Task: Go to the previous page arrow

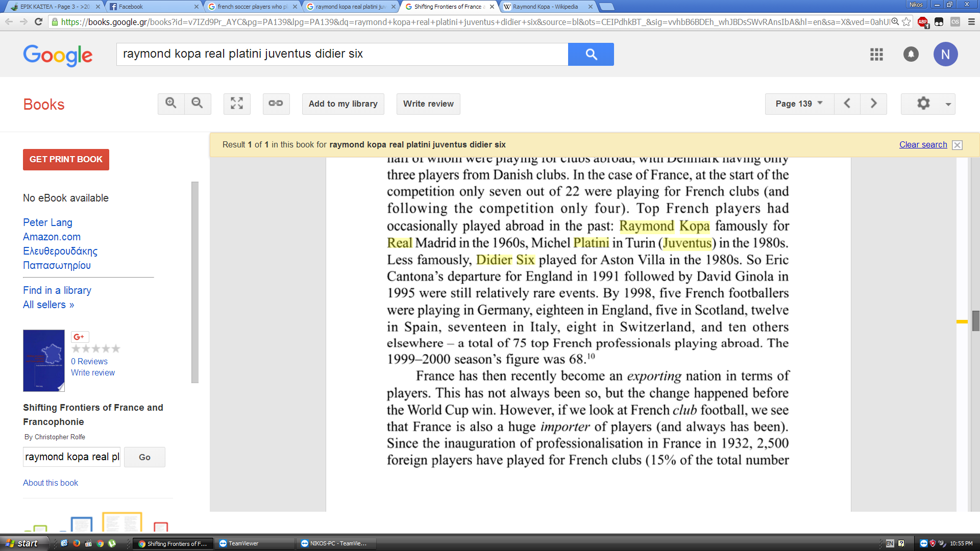Action: 847,104
